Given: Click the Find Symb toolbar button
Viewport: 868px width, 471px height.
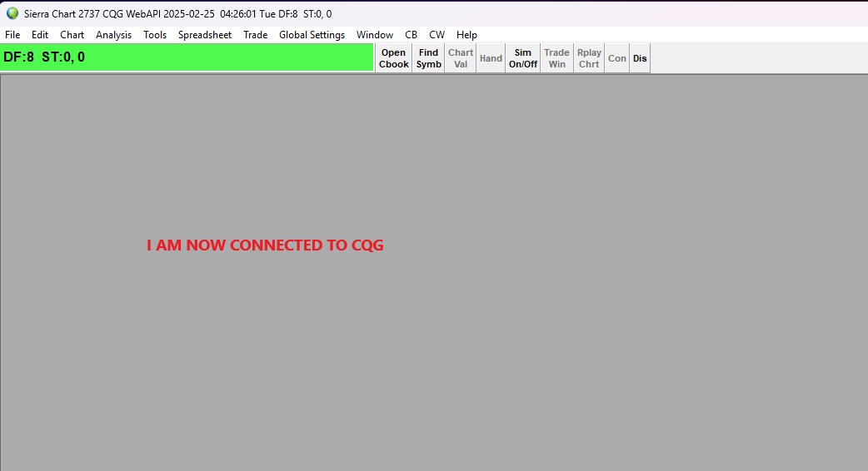Looking at the screenshot, I should point(428,58).
